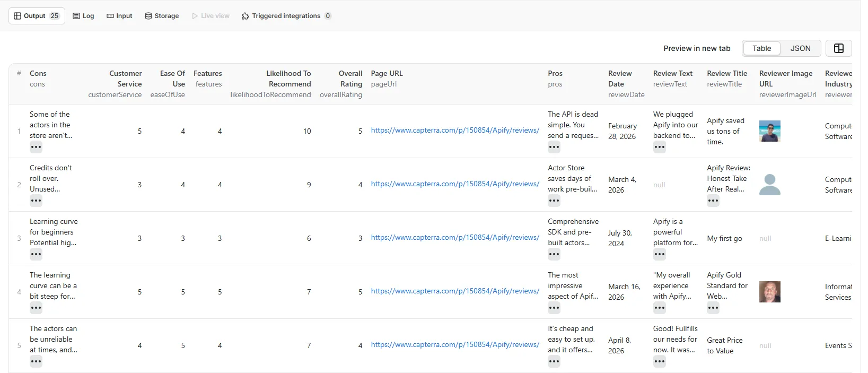Expand Cons text in row 5
Image resolution: width=868 pixels, height=373 pixels.
pos(36,362)
